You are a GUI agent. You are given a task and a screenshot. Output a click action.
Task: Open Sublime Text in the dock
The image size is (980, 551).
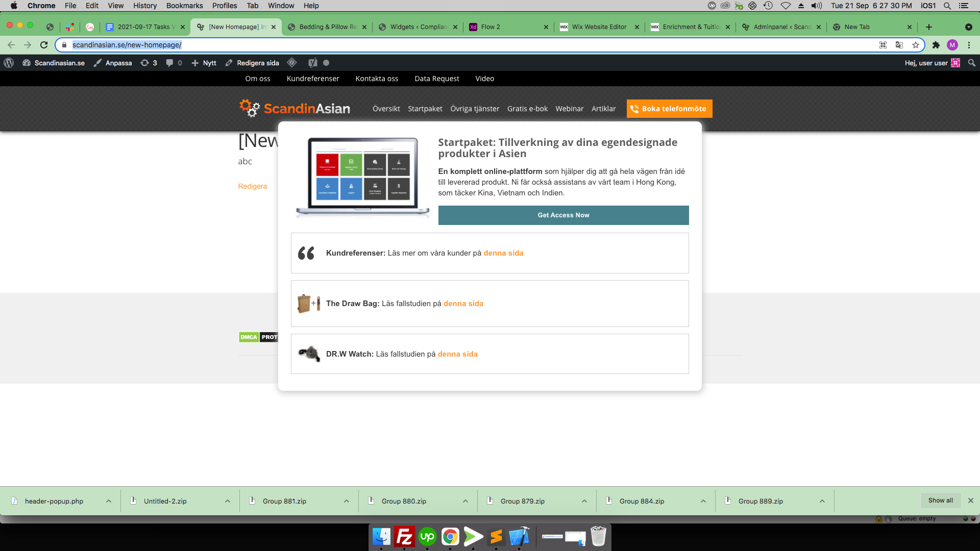point(496,537)
